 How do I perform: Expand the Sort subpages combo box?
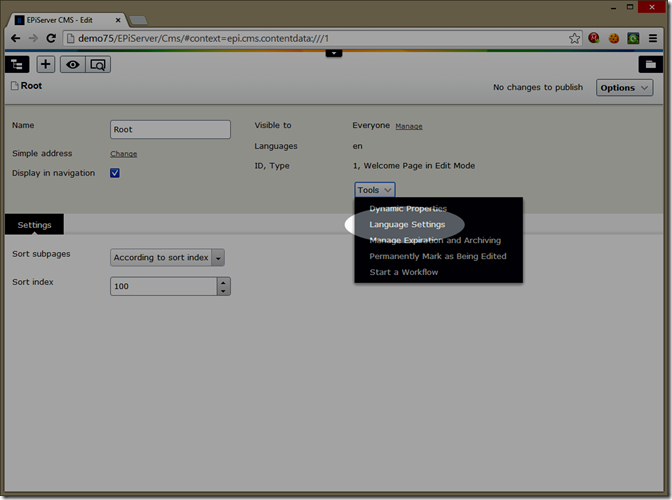point(218,257)
